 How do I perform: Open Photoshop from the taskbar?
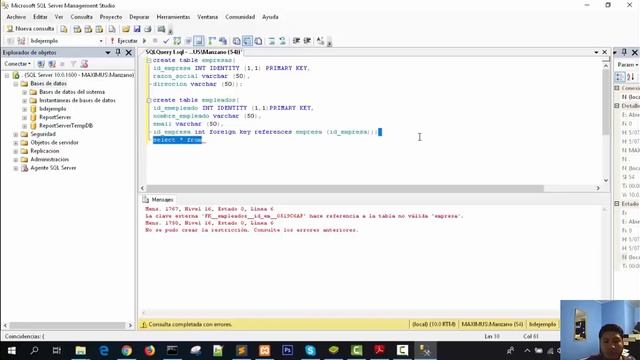pos(287,351)
